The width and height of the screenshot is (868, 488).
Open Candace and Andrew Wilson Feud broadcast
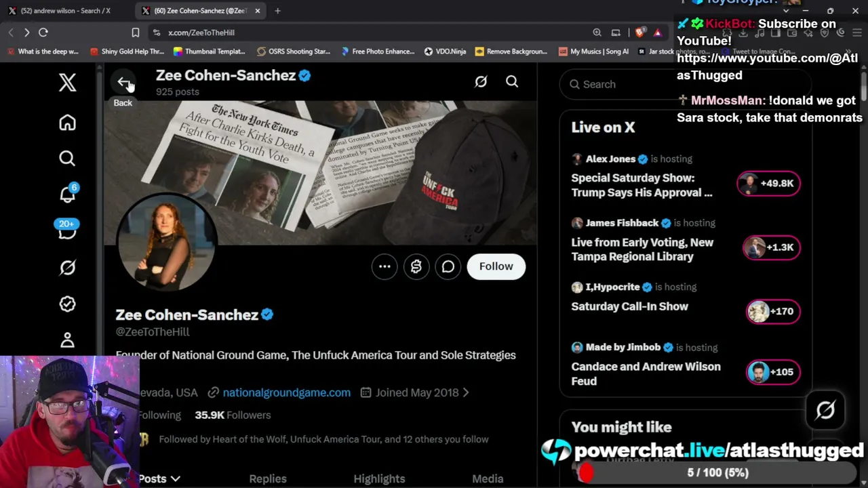646,373
